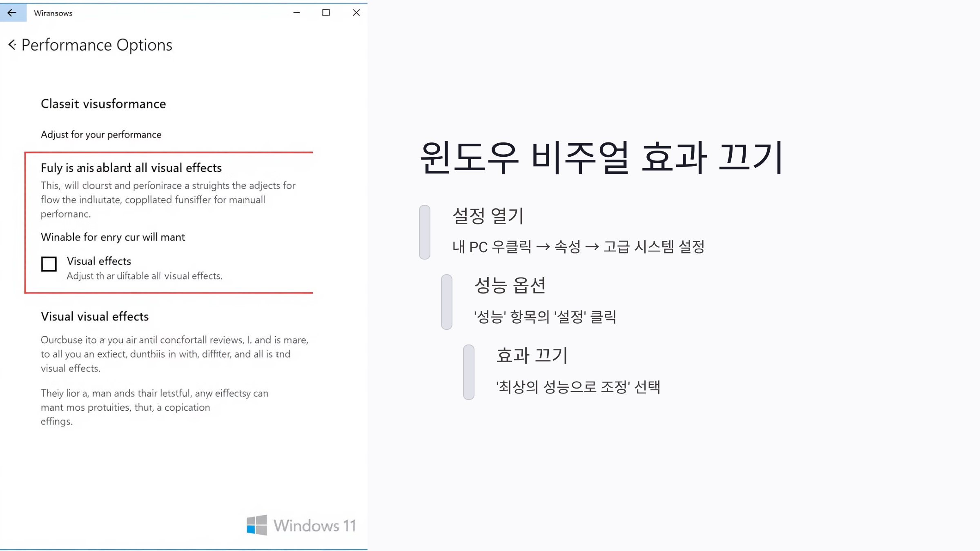Click 'Adjust for your performance' text
Viewport: 980px width, 551px height.
(x=101, y=135)
